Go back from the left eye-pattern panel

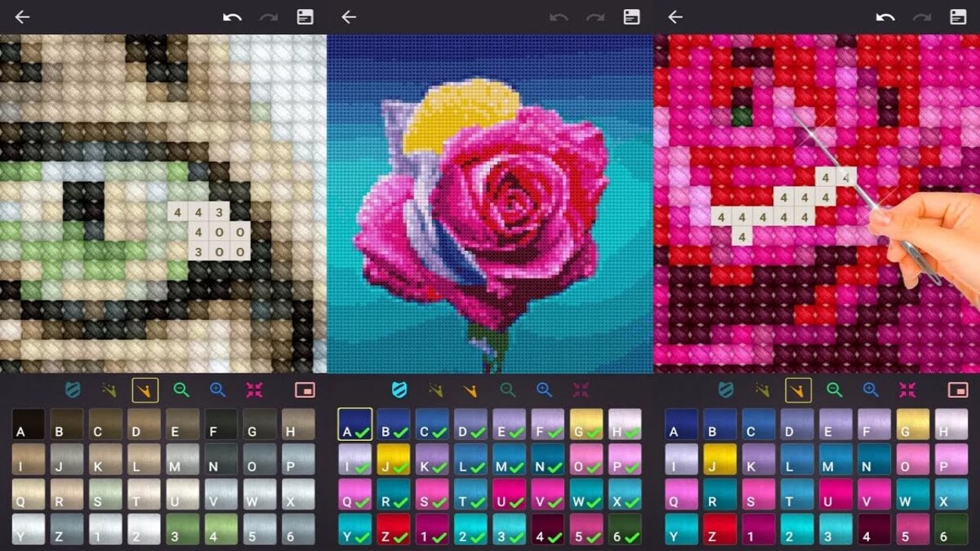pyautogui.click(x=22, y=17)
